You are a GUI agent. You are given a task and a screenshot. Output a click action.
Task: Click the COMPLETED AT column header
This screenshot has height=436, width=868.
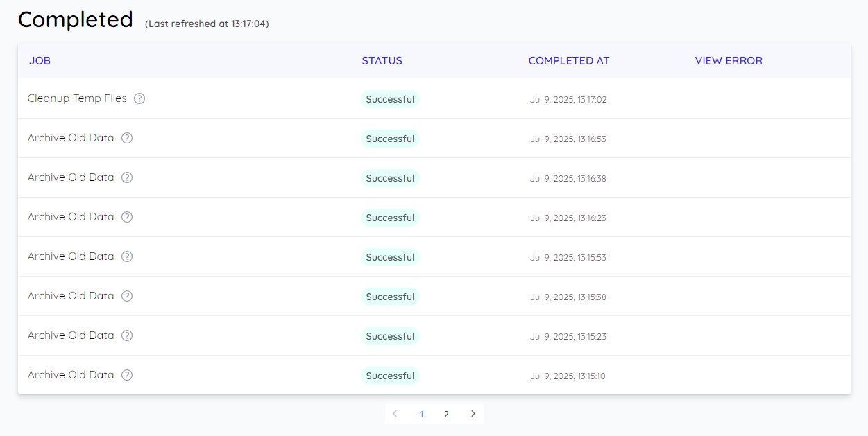pyautogui.click(x=569, y=61)
